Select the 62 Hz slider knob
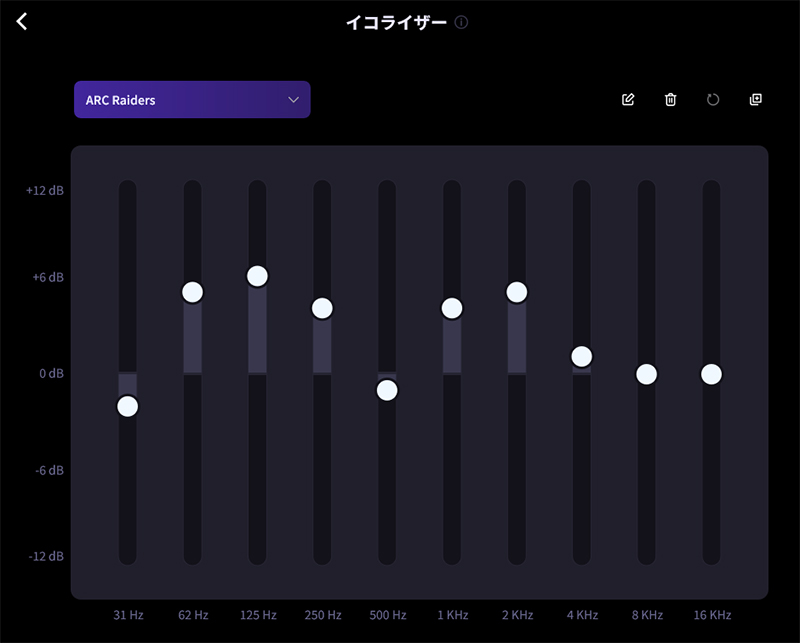This screenshot has width=800, height=643. click(192, 292)
